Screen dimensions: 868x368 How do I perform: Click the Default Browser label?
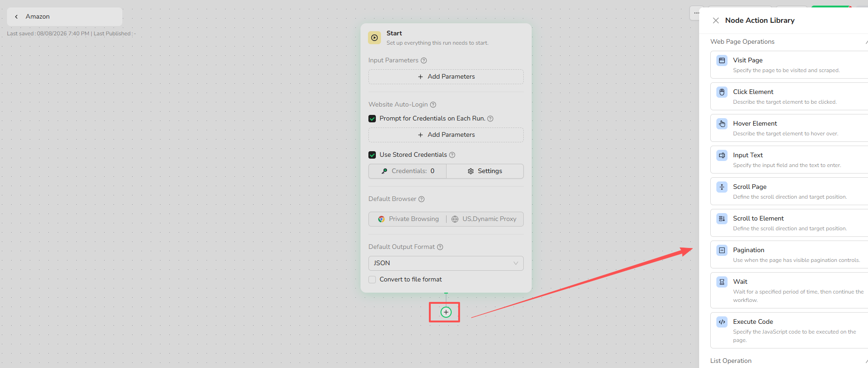[392, 199]
